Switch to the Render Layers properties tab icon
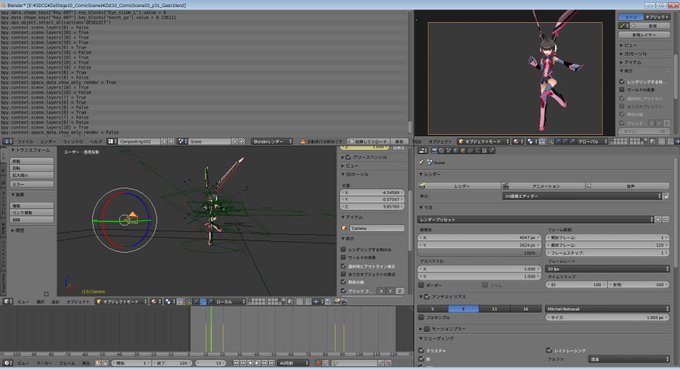The image size is (680, 369). coord(441,150)
